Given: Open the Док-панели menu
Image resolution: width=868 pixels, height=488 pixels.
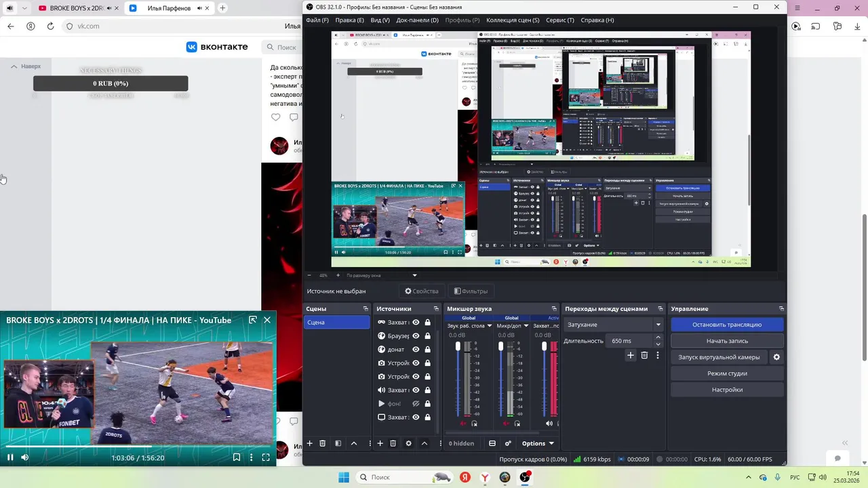Looking at the screenshot, I should point(417,20).
